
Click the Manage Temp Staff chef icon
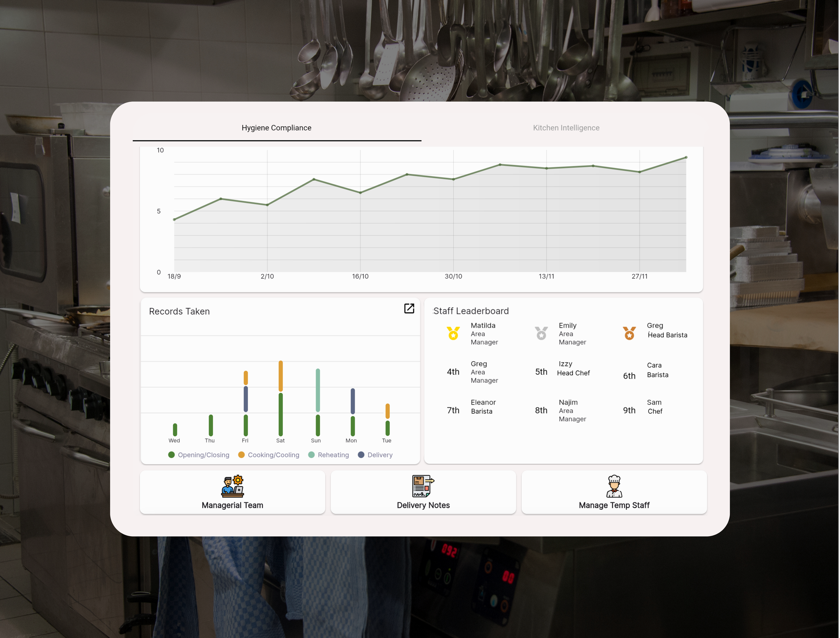pyautogui.click(x=614, y=486)
